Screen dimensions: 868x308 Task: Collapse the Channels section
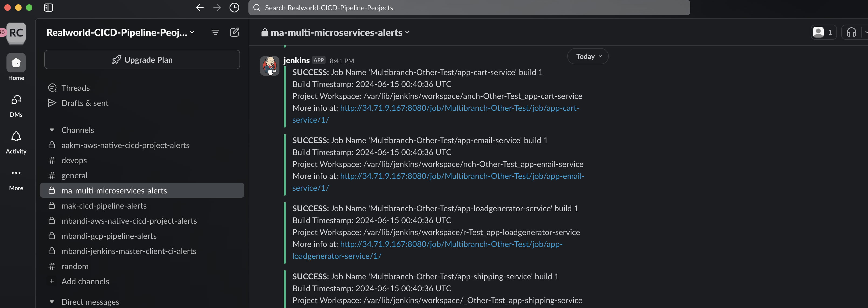(52, 130)
